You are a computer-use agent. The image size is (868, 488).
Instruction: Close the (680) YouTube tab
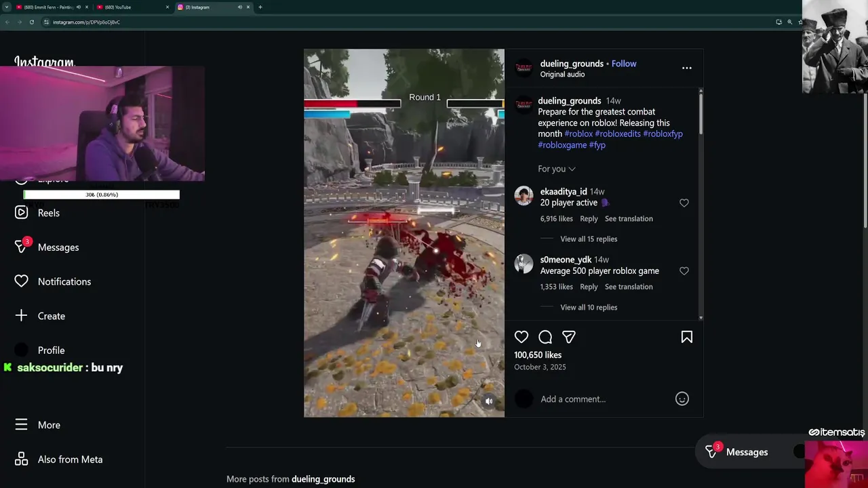tap(167, 7)
